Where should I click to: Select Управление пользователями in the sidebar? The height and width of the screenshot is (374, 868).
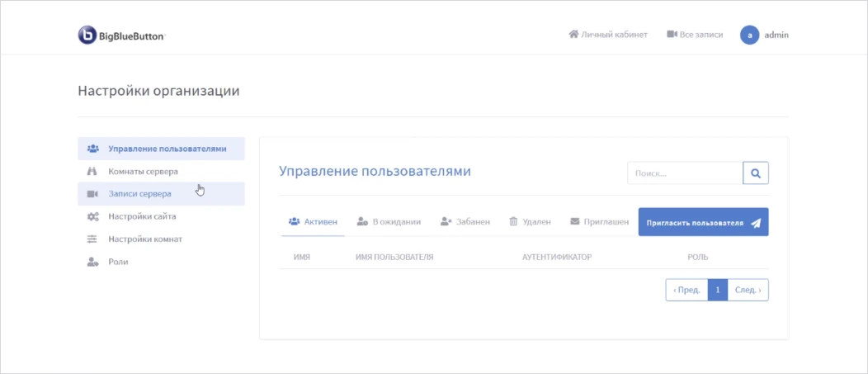point(161,149)
